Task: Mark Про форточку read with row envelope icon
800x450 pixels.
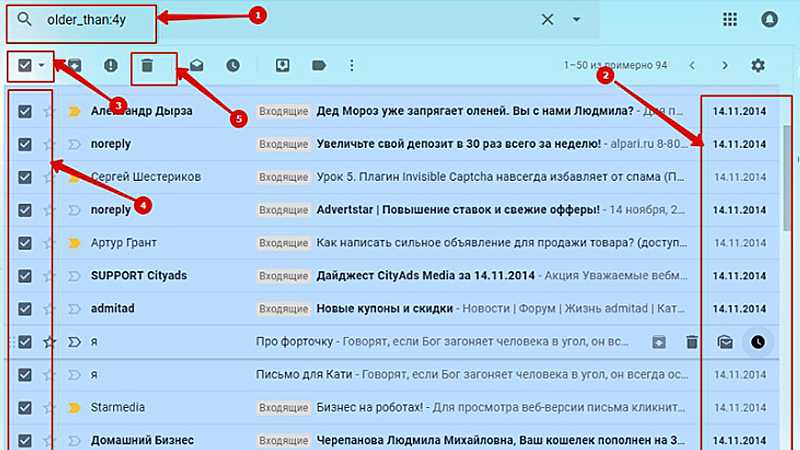Action: point(725,342)
